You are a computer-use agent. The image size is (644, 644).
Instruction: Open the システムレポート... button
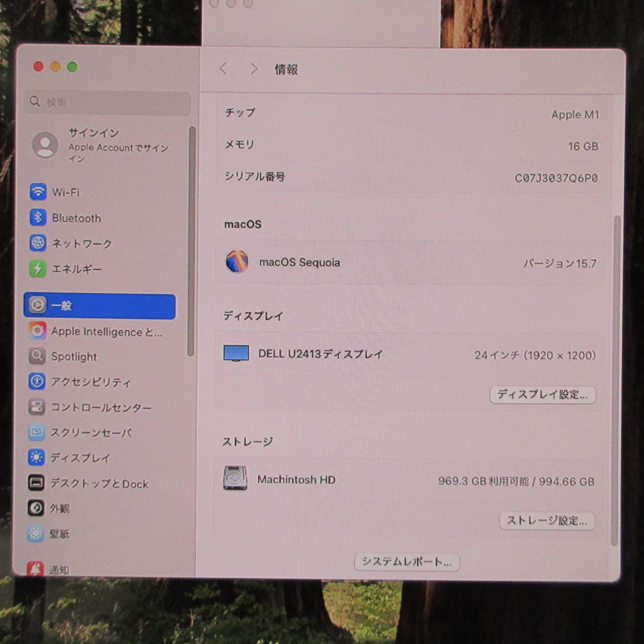pyautogui.click(x=407, y=562)
